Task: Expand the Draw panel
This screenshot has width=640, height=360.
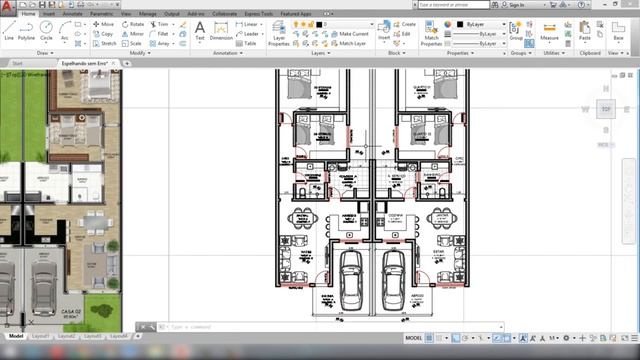Action: [x=45, y=53]
